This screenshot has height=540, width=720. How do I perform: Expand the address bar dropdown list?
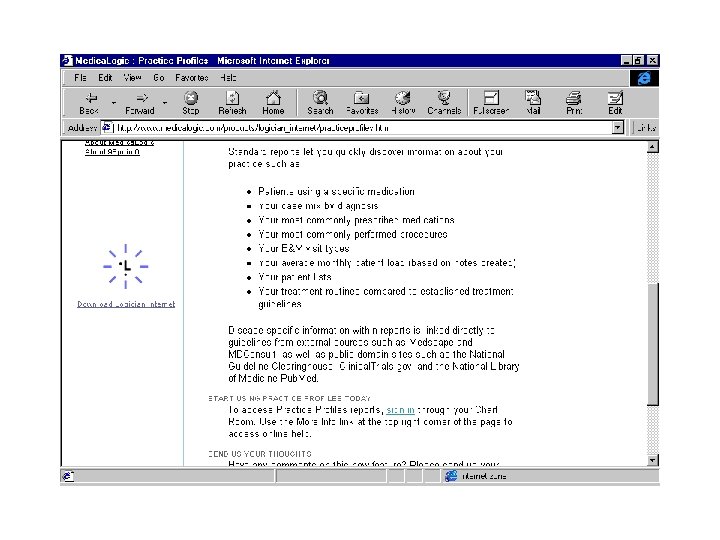(x=618, y=127)
